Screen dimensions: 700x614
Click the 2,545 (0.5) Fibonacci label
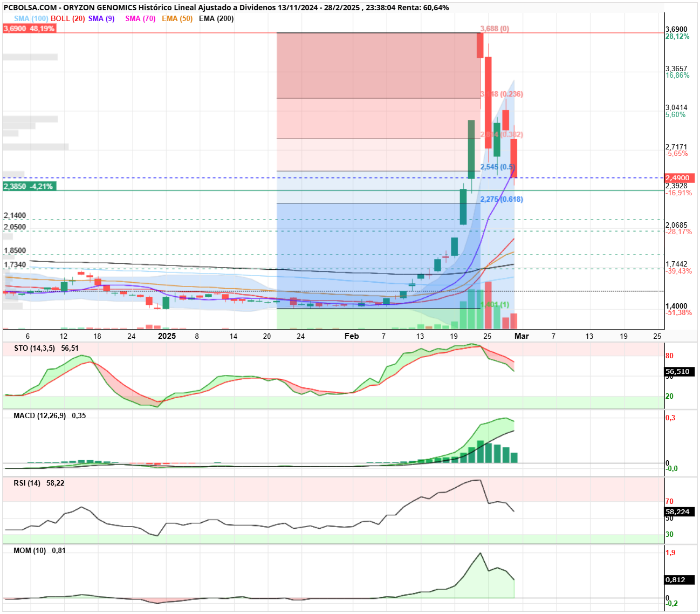(x=497, y=167)
